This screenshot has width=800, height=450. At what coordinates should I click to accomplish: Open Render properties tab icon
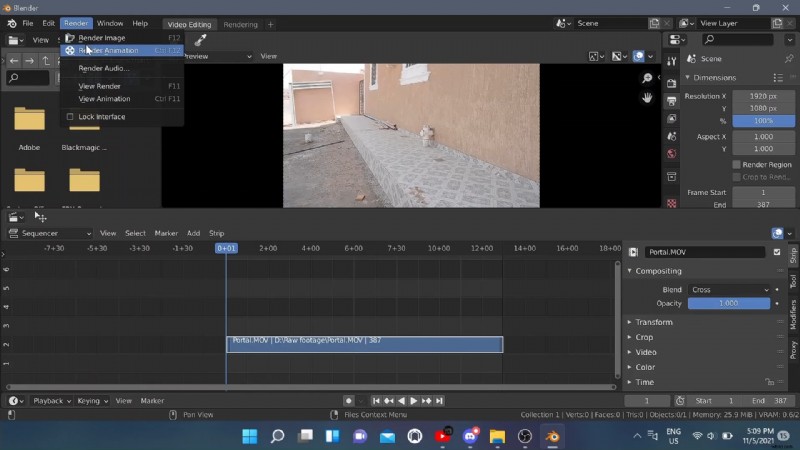click(x=671, y=83)
